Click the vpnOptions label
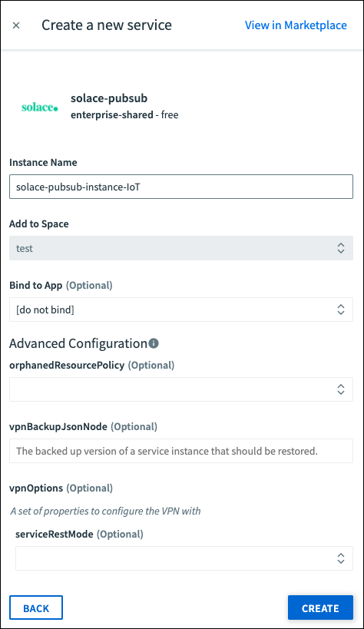364x629 pixels. [x=36, y=488]
